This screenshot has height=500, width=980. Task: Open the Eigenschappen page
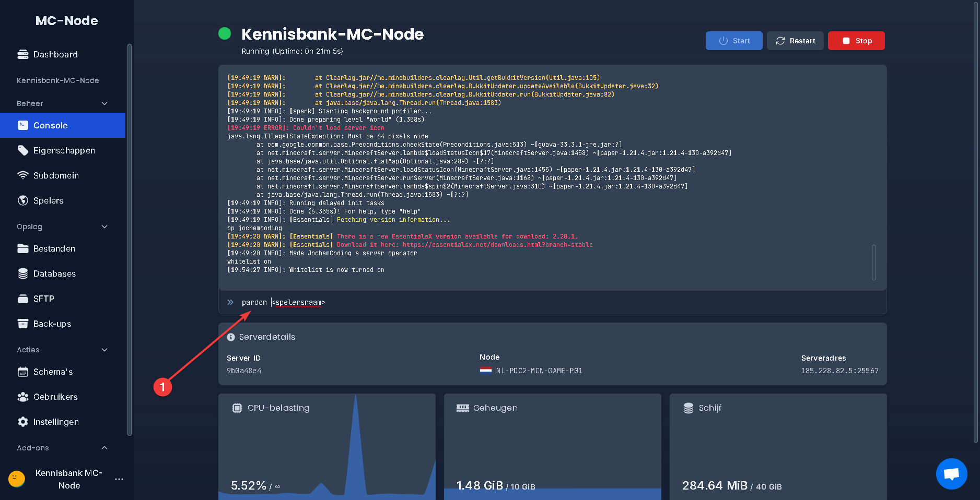[63, 150]
